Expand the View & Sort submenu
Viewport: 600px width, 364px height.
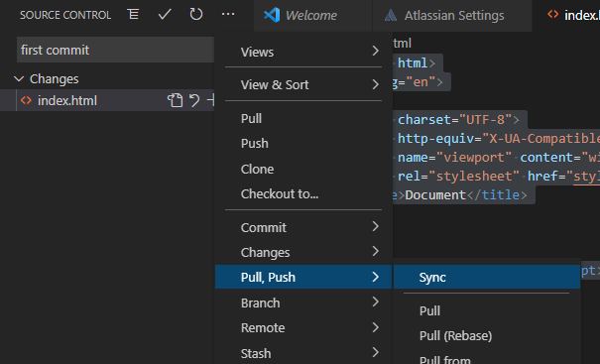(x=303, y=84)
